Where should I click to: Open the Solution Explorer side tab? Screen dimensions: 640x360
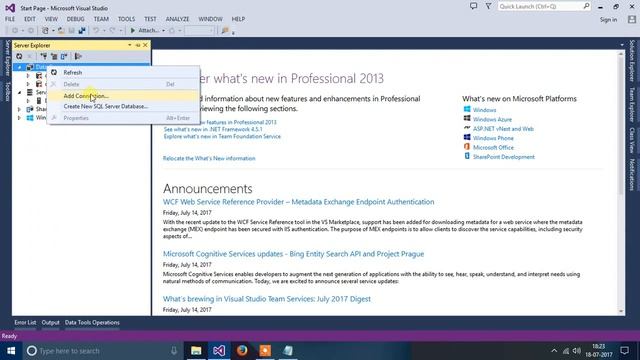click(x=632, y=60)
